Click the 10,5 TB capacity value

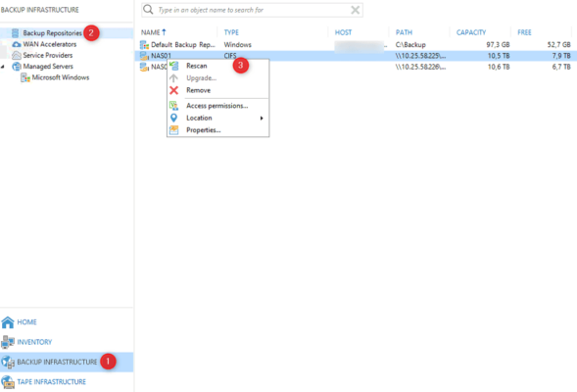coord(499,56)
